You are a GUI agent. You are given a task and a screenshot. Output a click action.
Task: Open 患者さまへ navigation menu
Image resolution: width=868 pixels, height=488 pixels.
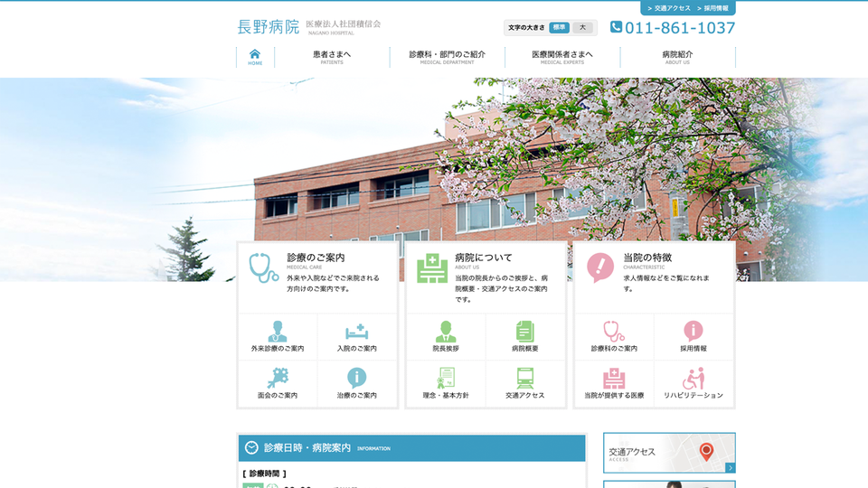332,57
